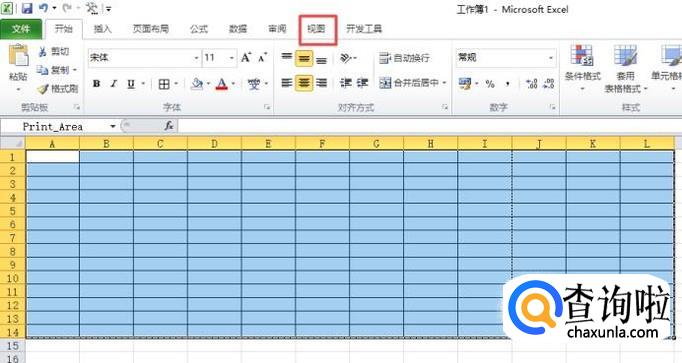Click the Percent Style icon
Viewport: 682px width, 363px height.
point(490,83)
